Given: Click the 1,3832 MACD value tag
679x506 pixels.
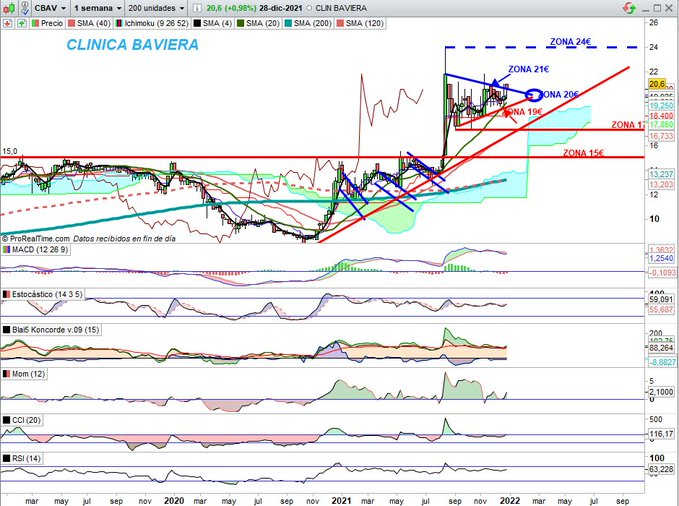Looking at the screenshot, I should [x=661, y=250].
